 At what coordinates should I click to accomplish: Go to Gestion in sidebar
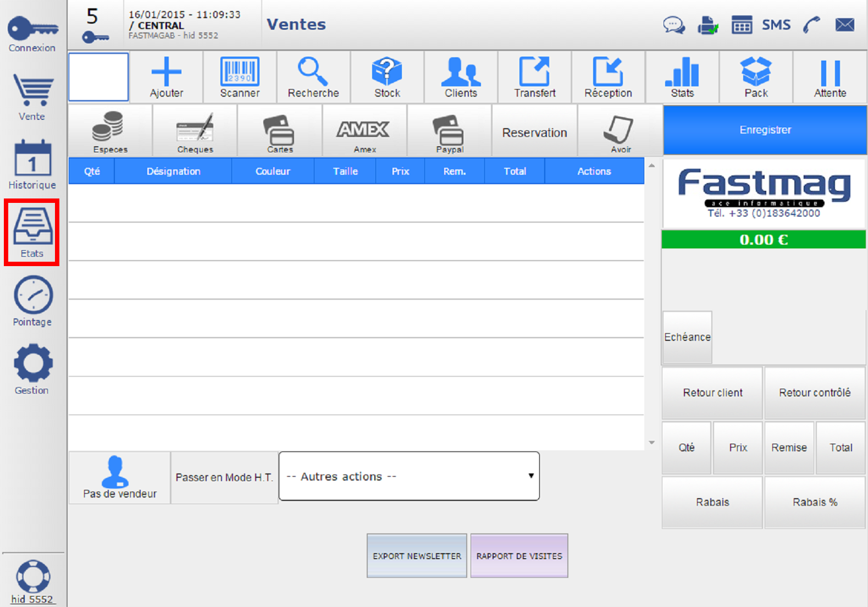32,369
